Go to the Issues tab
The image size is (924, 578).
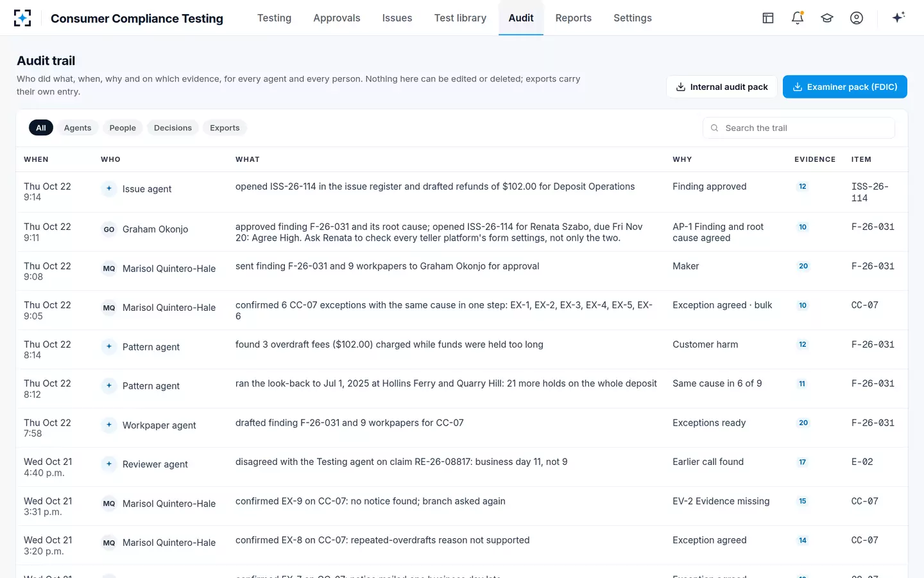coord(397,18)
